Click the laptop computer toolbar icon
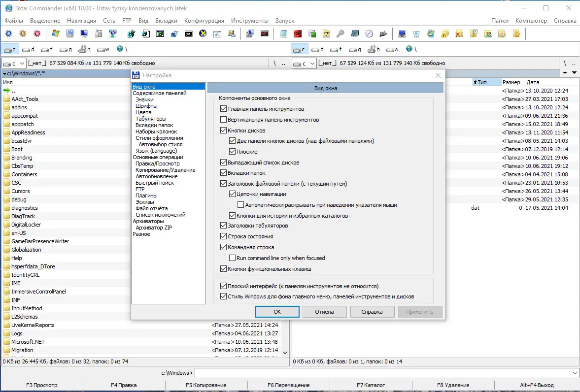This screenshot has width=580, height=392. click(x=402, y=33)
